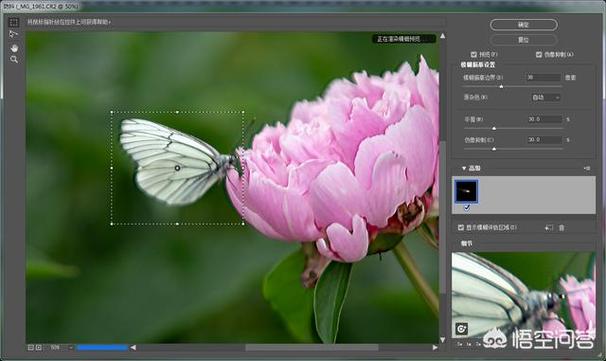Select the Blur Estimation tool
Screen dimensions: 606x361
click(x=14, y=22)
